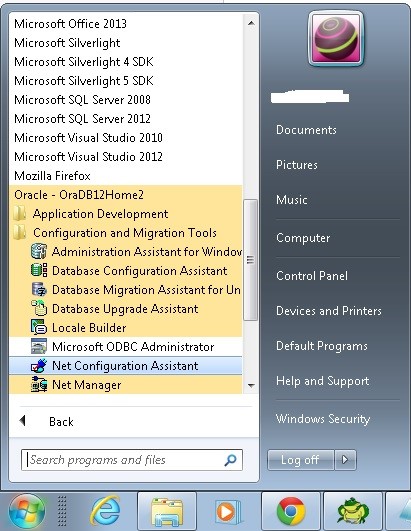Launch Net Configuration Assistant icon
This screenshot has height=531, width=411.
(x=39, y=366)
